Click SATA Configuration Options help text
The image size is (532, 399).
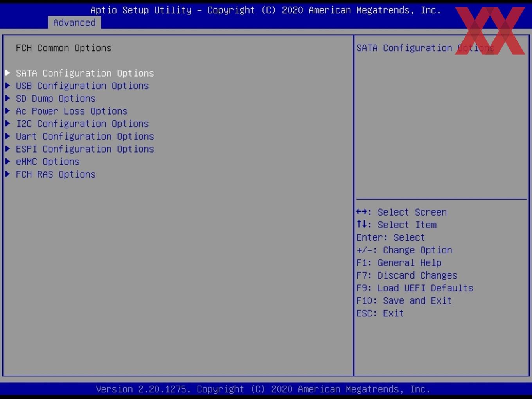click(x=425, y=48)
